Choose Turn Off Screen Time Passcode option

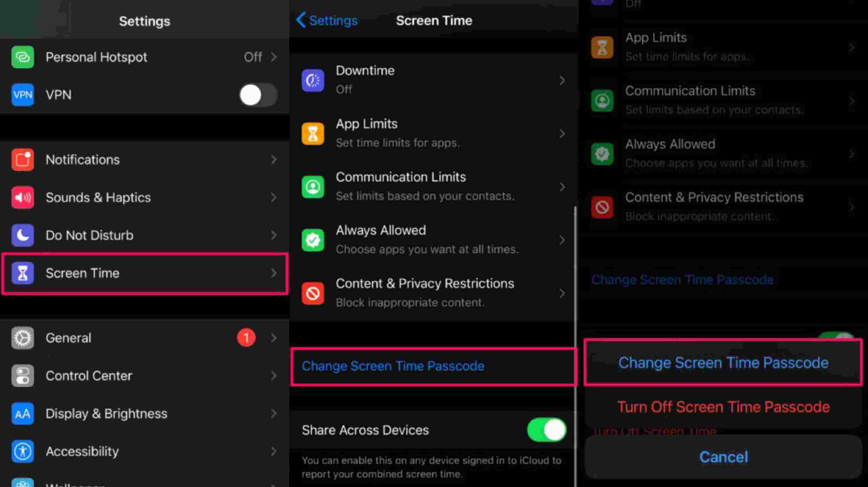click(723, 407)
